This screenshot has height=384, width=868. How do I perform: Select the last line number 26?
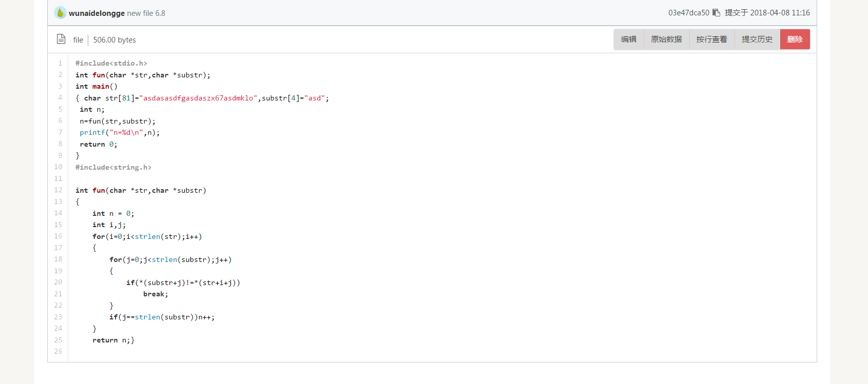pyautogui.click(x=59, y=351)
